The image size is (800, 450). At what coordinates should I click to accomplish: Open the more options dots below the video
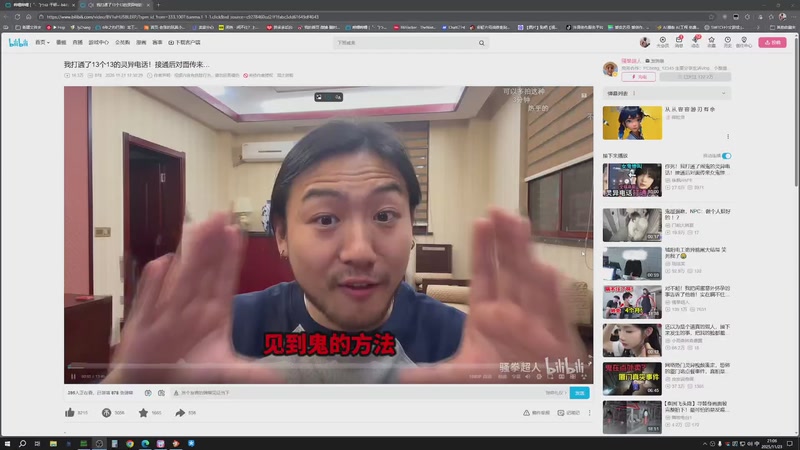(589, 412)
